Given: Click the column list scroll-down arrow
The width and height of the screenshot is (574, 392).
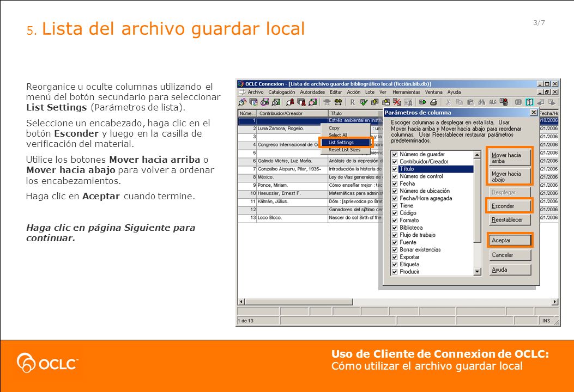Looking at the screenshot, I should pyautogui.click(x=477, y=271).
